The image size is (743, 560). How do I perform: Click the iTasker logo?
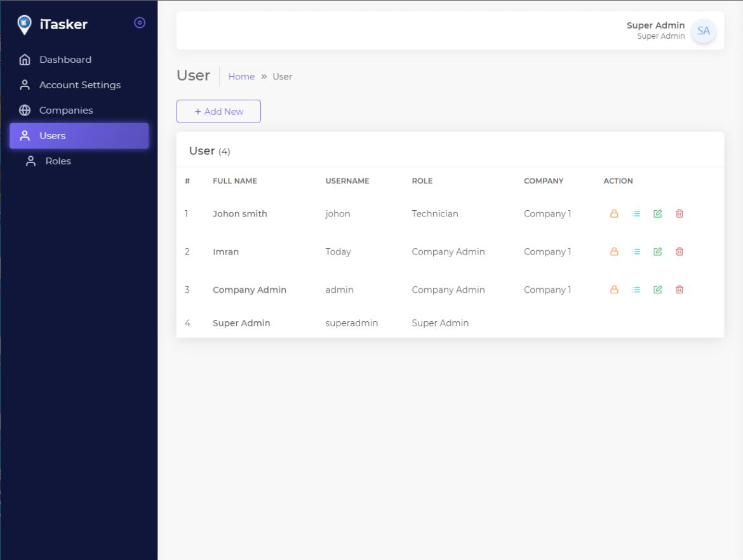coord(53,25)
